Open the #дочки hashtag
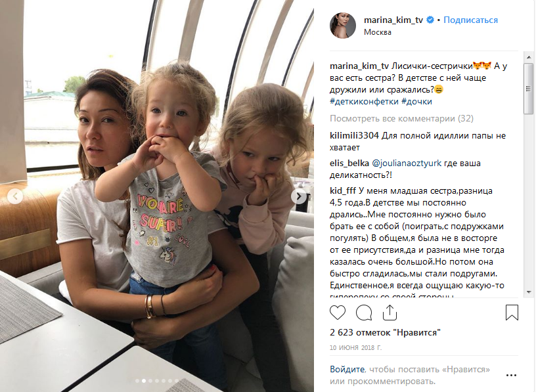Screen dimensions: 536x392 (x=416, y=102)
